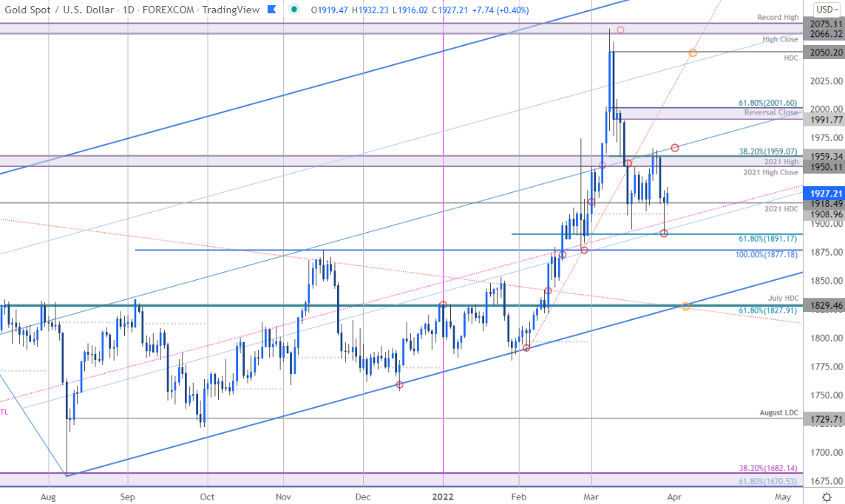The width and height of the screenshot is (845, 504).
Task: Click the 100.00%(1877.18) extension label
Action: point(767,254)
